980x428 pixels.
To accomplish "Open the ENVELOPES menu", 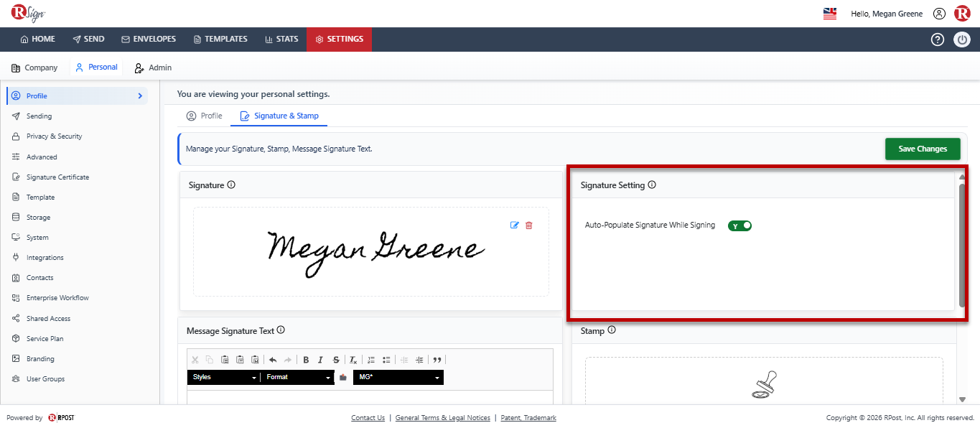I will click(x=149, y=39).
